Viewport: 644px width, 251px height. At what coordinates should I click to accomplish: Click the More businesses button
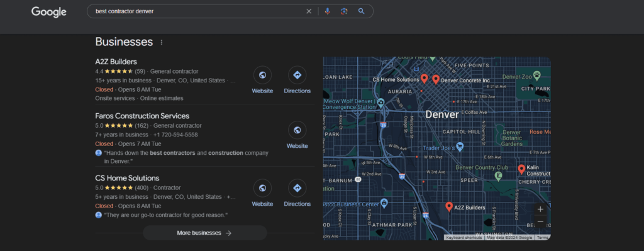click(x=204, y=233)
